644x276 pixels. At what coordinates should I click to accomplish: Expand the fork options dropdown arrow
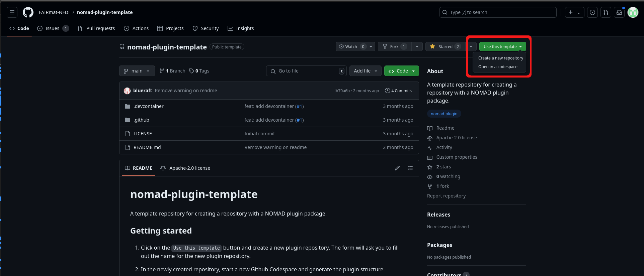coord(417,46)
